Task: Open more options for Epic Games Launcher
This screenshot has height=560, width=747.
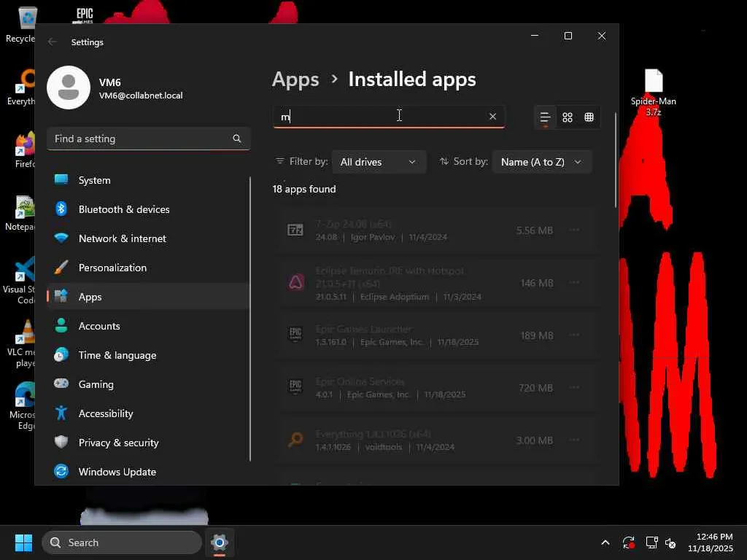Action: 575,335
